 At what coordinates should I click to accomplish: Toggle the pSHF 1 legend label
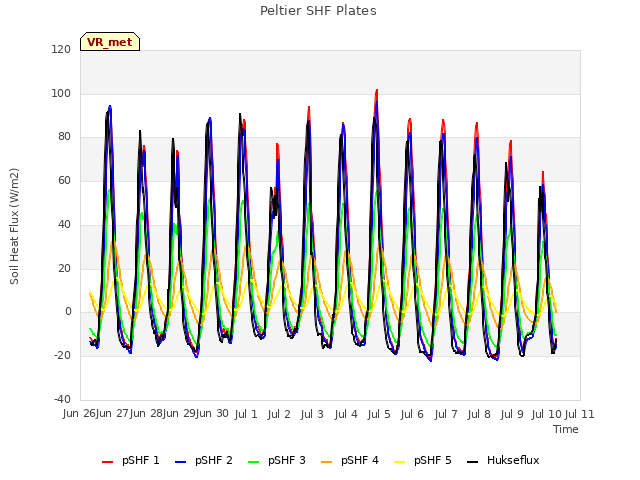tap(141, 460)
